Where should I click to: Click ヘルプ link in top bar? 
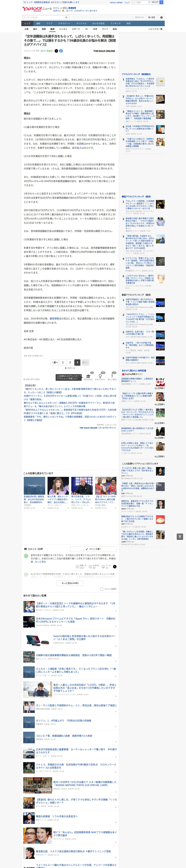click(127, 2)
